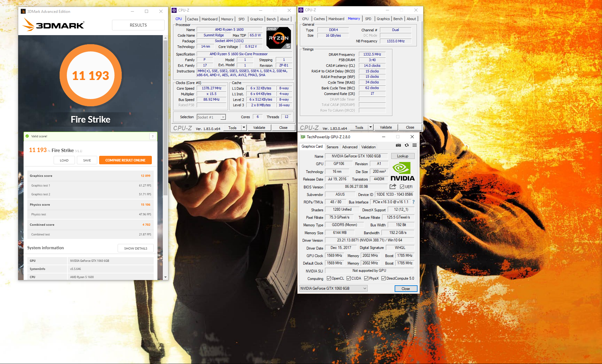Toggle the PhysX checkbox
Viewport: 602px width, 364px height.
point(366,278)
